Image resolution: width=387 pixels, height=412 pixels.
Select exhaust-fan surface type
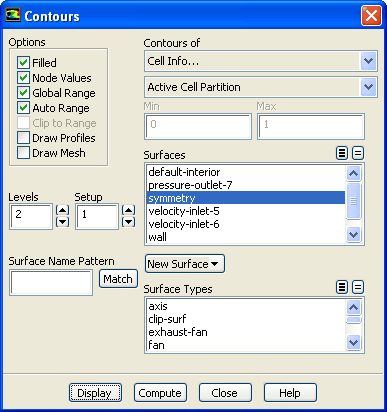pyautogui.click(x=246, y=332)
